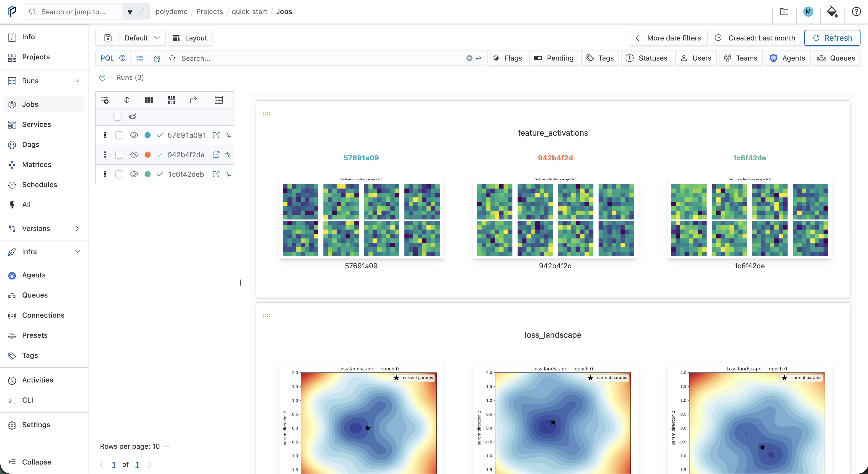The width and height of the screenshot is (868, 474).
Task: Click the table grid view icon
Action: [x=149, y=100]
